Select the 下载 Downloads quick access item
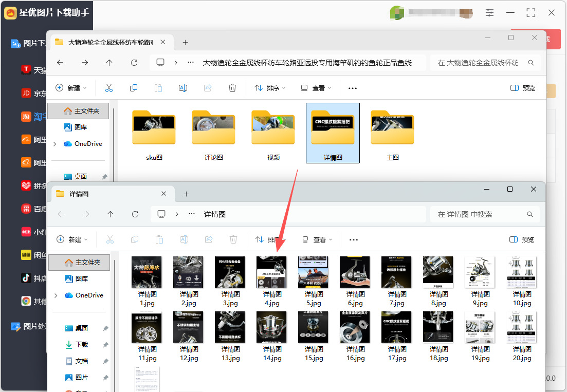This screenshot has width=567, height=392. click(82, 344)
